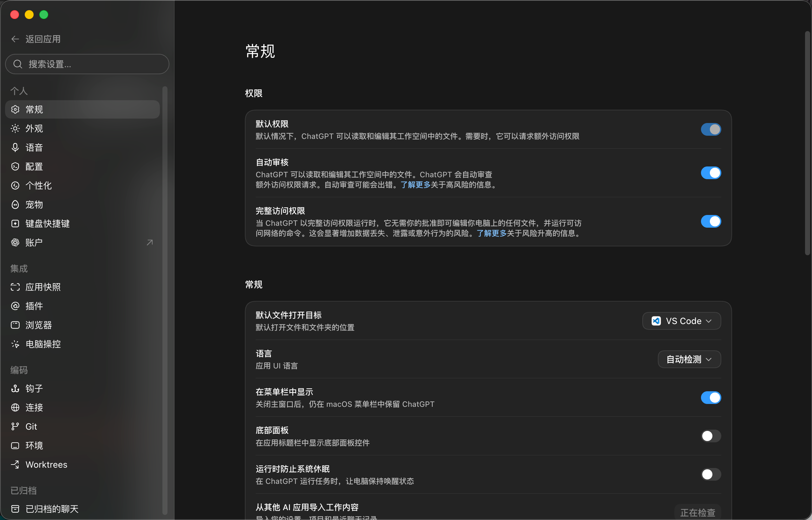812x520 pixels.
Task: Click the 应用快照 snapshot icon
Action: 15,287
